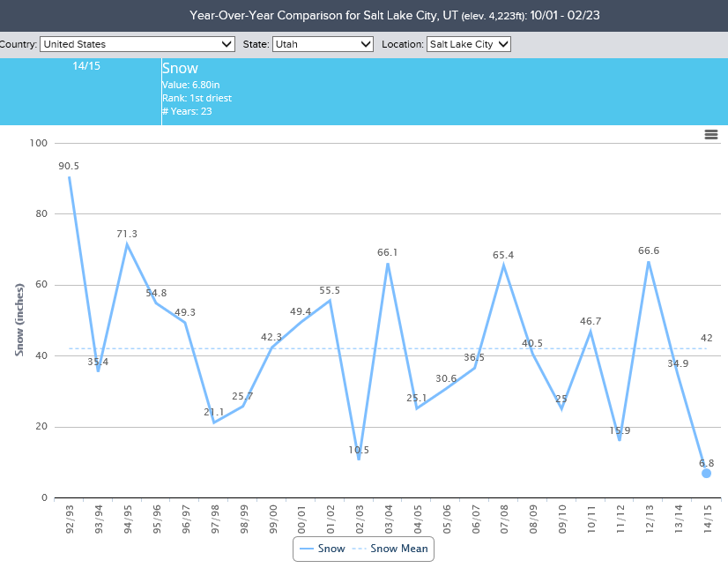Toggle the Snow series in the legend
The height and width of the screenshot is (568, 728).
coord(322,549)
